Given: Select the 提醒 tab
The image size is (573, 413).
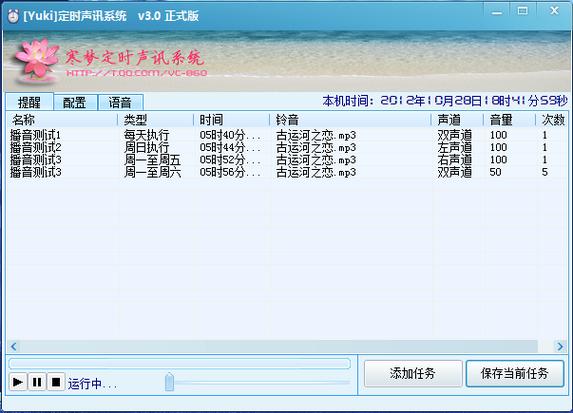Looking at the screenshot, I should [29, 102].
